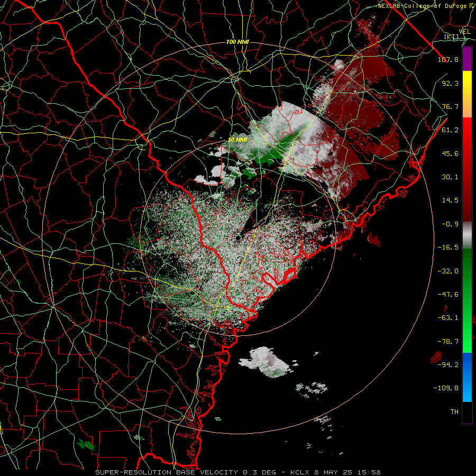Select the -32.0 value on velocity scale
The image size is (476, 476).
(448, 271)
